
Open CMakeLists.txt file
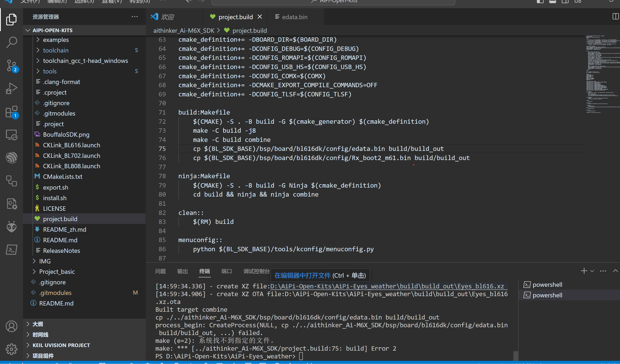[x=84, y=177]
